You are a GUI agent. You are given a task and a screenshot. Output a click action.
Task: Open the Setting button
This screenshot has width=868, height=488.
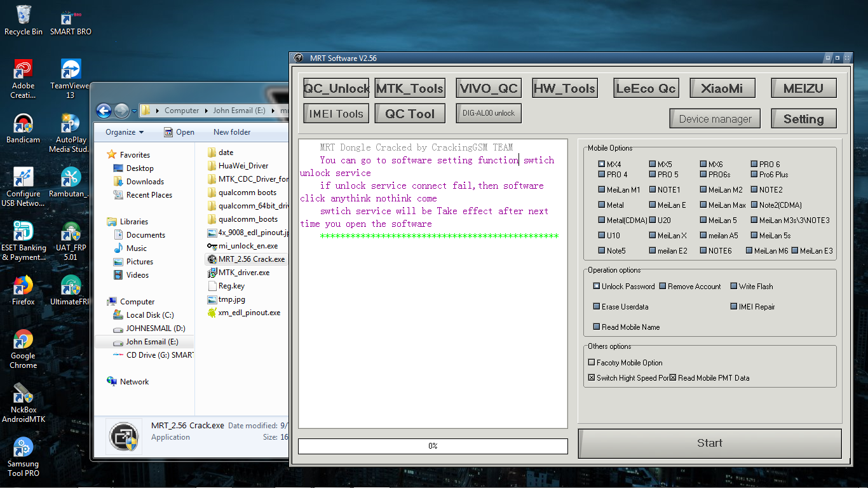click(804, 119)
